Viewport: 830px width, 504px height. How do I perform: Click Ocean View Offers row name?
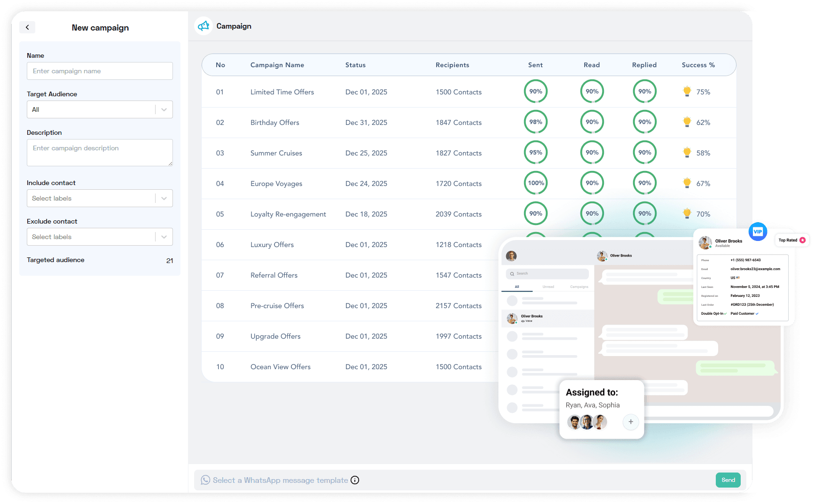(x=281, y=367)
